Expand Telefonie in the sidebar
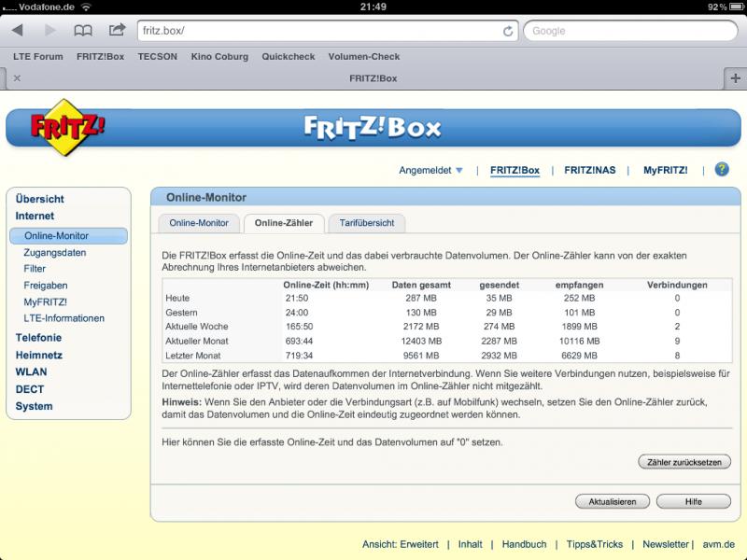Viewport: 747px width, 560px height. (x=38, y=338)
